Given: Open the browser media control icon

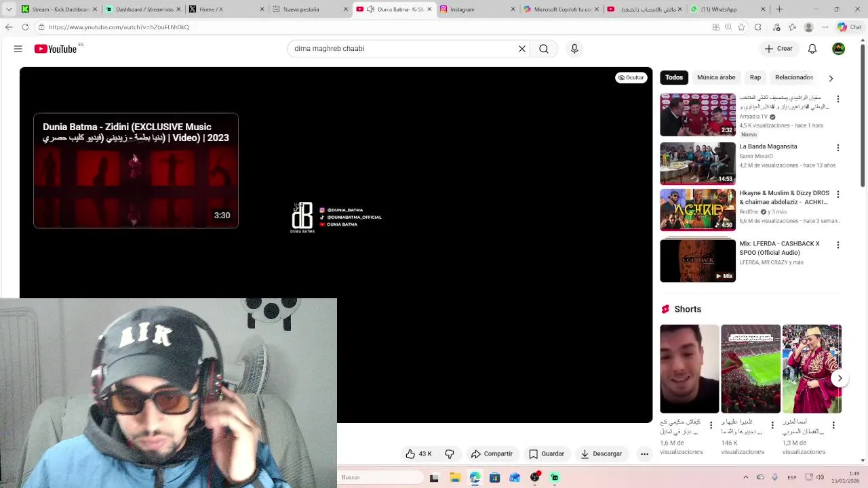Looking at the screenshot, I should point(776,27).
